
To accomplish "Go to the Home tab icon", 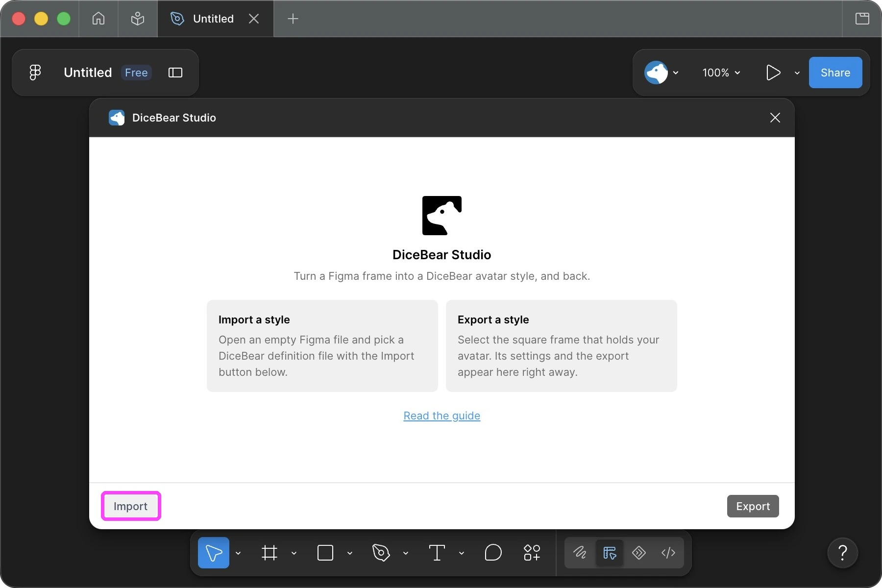I will tap(98, 19).
